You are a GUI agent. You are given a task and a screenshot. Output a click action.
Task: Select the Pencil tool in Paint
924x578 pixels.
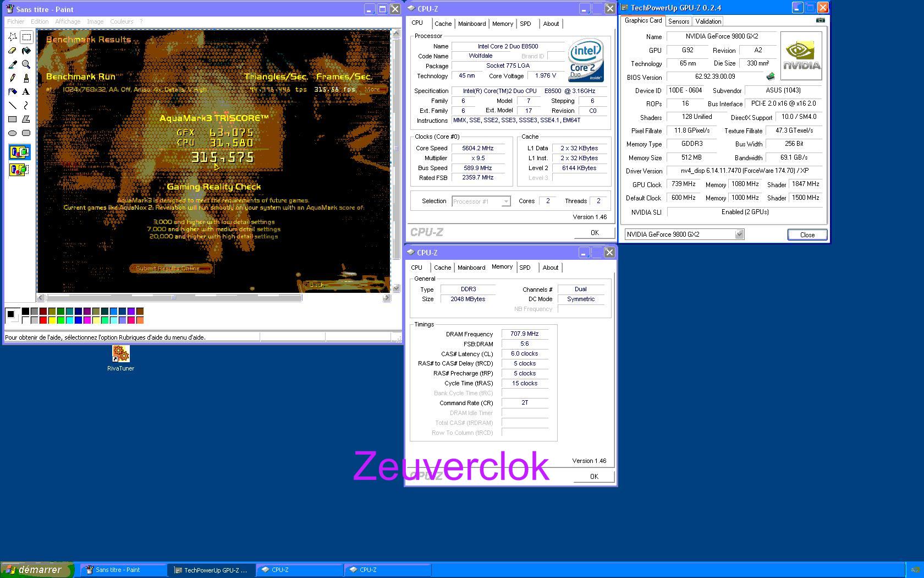pyautogui.click(x=13, y=78)
